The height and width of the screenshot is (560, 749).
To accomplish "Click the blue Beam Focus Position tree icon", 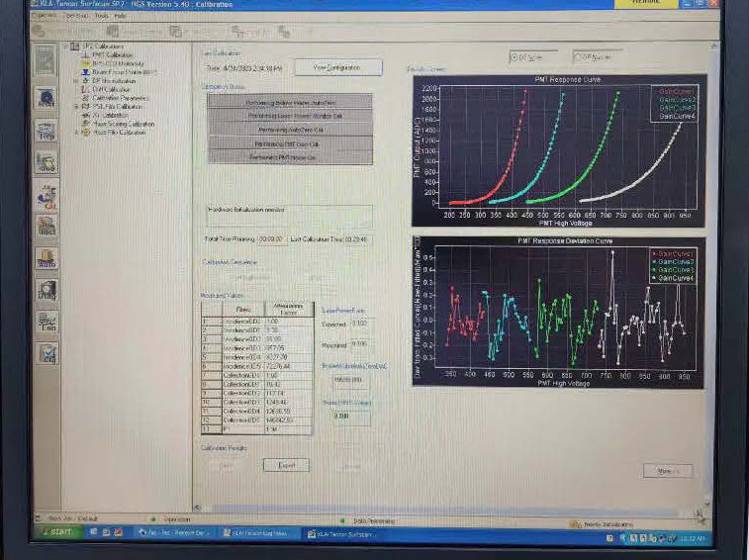I will (x=86, y=72).
